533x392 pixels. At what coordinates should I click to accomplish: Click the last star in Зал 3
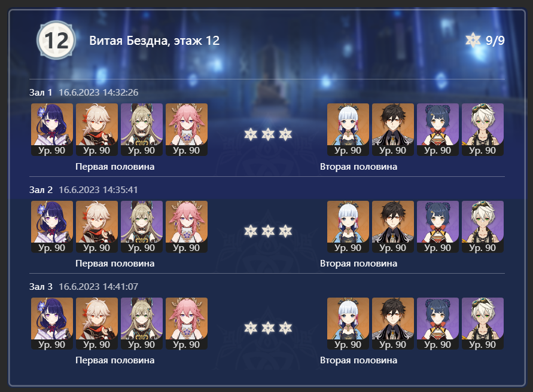pyautogui.click(x=285, y=328)
